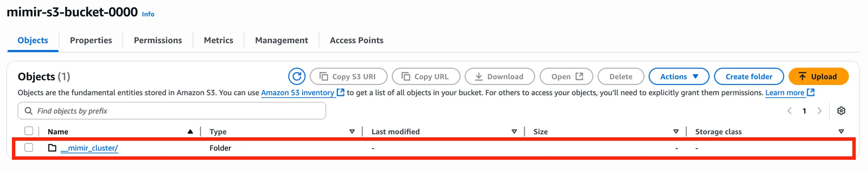The width and height of the screenshot is (868, 170).
Task: Click the refresh objects icon button
Action: coord(297,77)
